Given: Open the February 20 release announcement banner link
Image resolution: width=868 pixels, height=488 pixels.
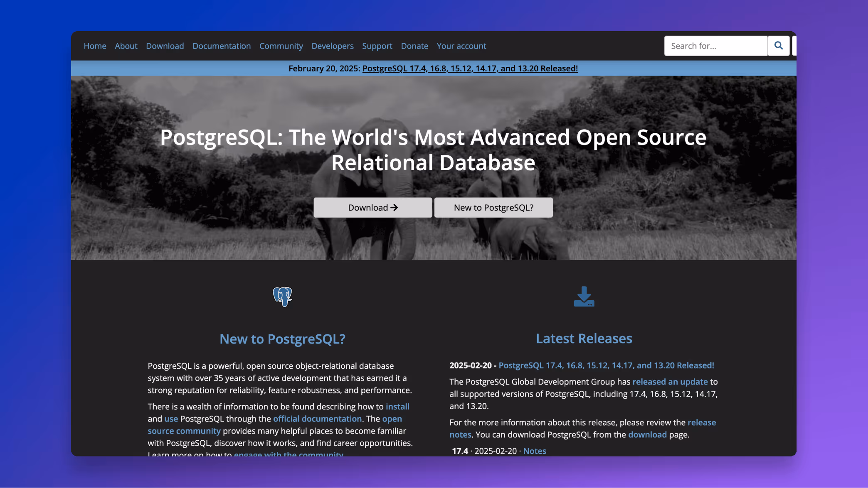Looking at the screenshot, I should pyautogui.click(x=470, y=69).
